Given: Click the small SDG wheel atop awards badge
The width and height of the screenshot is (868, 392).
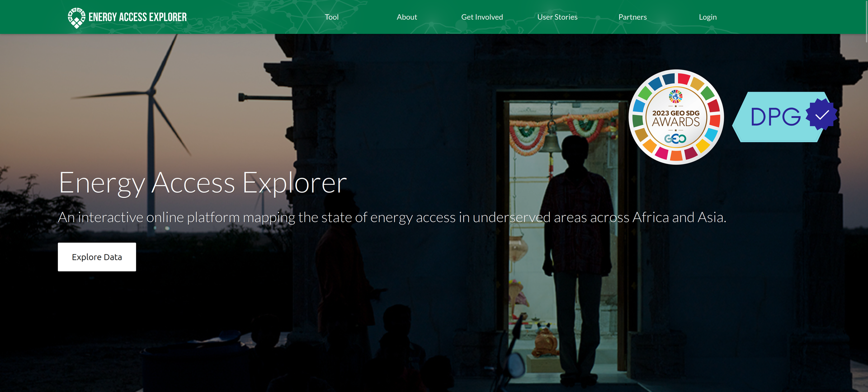Looking at the screenshot, I should click(675, 96).
